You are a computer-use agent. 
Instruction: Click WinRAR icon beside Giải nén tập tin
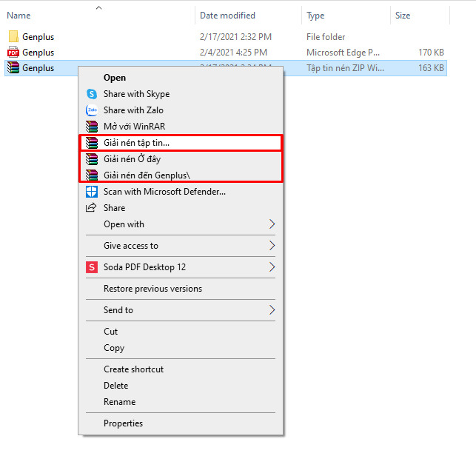tap(92, 143)
